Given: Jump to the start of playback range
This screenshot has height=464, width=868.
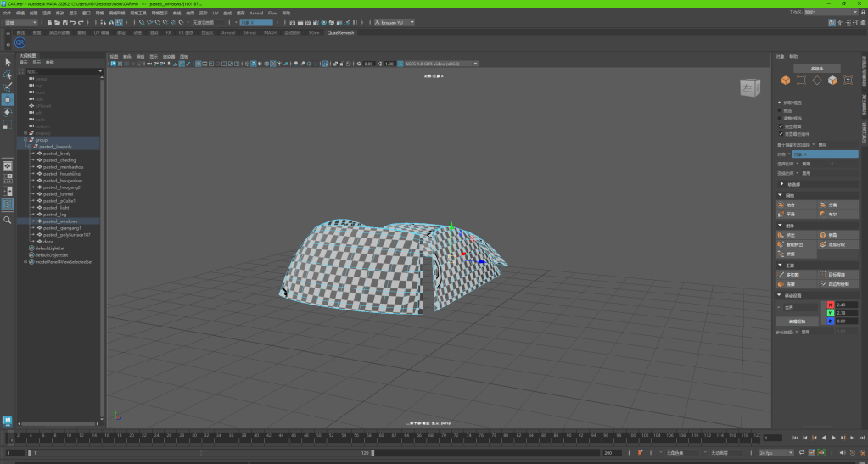Looking at the screenshot, I should (x=795, y=438).
